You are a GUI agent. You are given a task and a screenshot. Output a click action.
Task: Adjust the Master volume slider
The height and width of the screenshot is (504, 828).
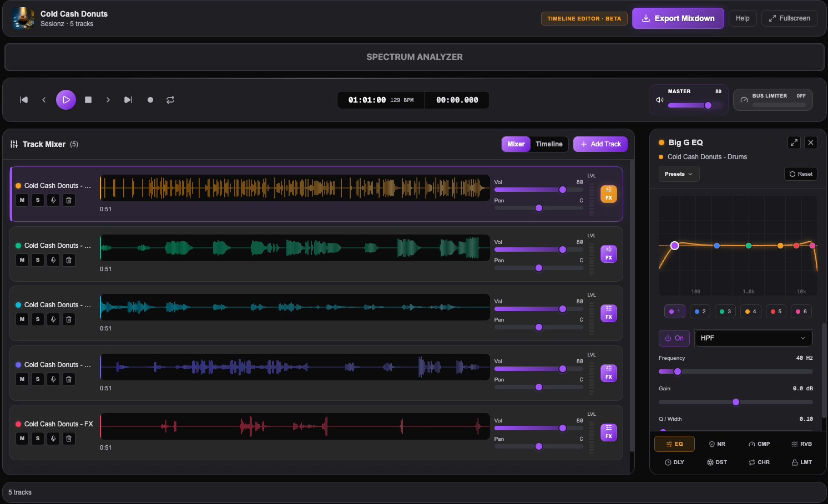tap(695, 105)
